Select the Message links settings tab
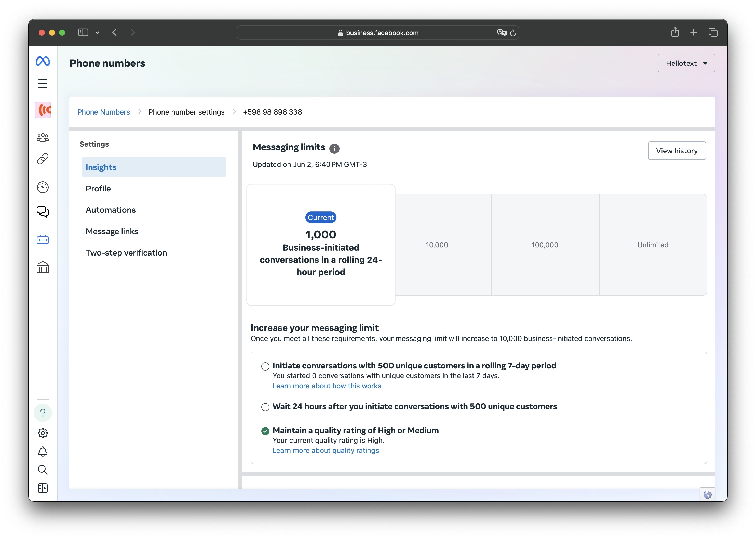The height and width of the screenshot is (539, 756). [x=153, y=231]
